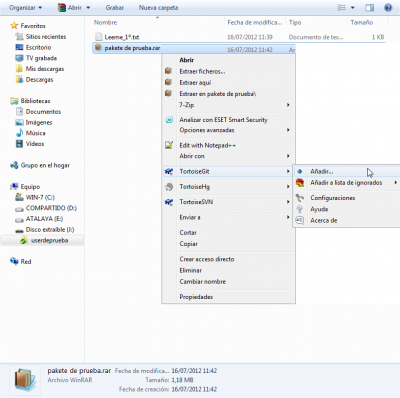Click the Notepad++ icon in the context menu

click(169, 145)
